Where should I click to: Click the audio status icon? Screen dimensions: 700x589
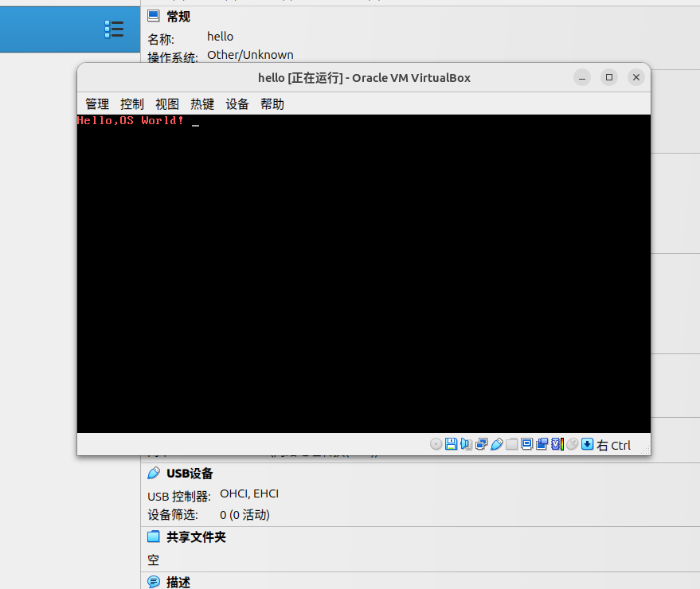[x=466, y=444]
